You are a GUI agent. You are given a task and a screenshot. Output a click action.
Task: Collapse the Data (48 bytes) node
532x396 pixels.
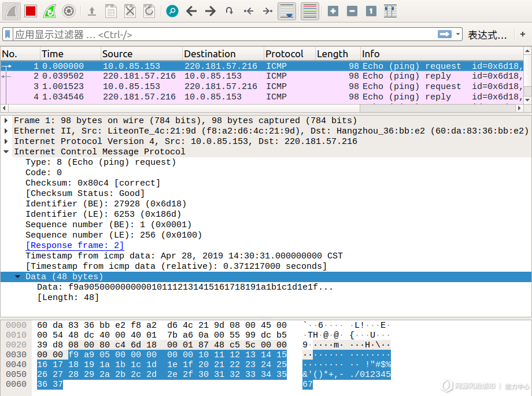click(18, 276)
